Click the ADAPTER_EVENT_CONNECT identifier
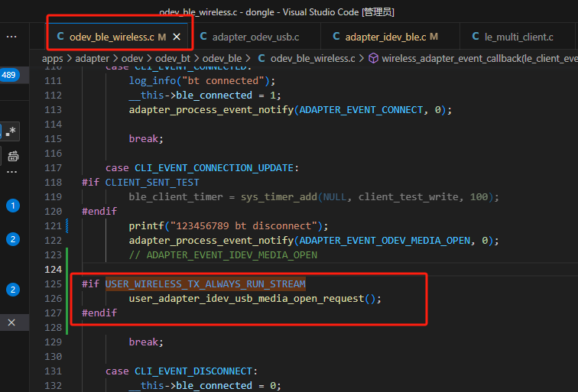This screenshot has height=392, width=578. pyautogui.click(x=361, y=110)
